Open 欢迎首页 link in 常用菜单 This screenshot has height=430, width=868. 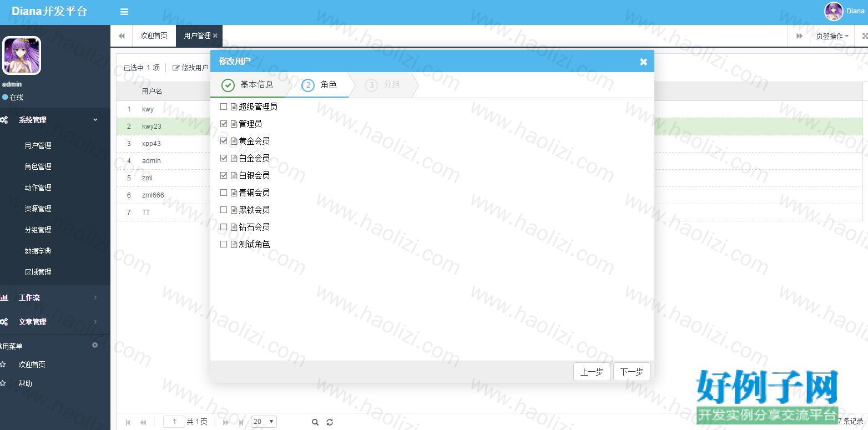click(32, 365)
